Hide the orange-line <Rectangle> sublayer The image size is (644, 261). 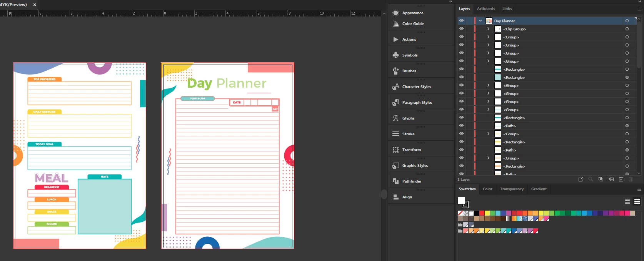(461, 166)
